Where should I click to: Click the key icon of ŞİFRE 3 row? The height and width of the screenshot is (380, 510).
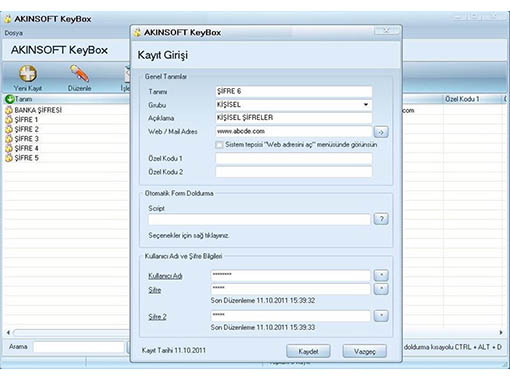(9, 139)
